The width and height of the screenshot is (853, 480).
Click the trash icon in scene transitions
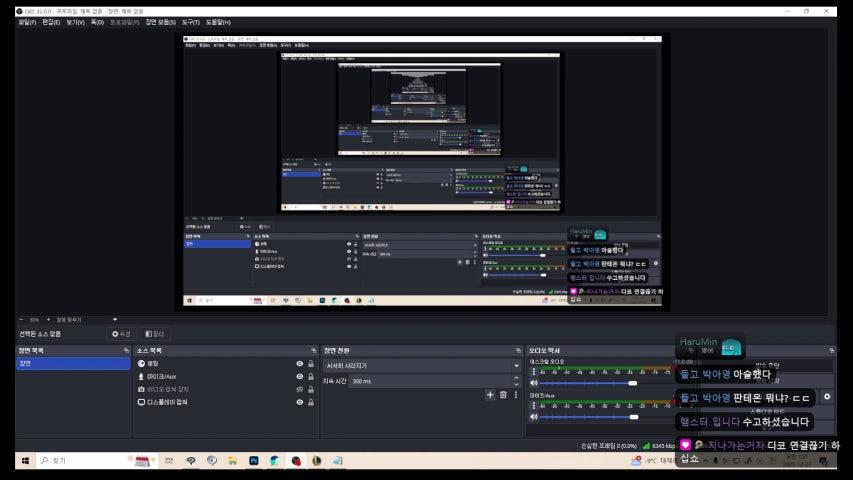(x=503, y=395)
